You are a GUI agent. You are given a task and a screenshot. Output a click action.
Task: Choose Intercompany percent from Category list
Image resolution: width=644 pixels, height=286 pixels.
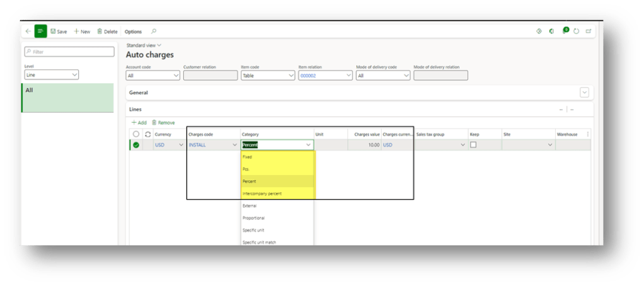pyautogui.click(x=262, y=193)
